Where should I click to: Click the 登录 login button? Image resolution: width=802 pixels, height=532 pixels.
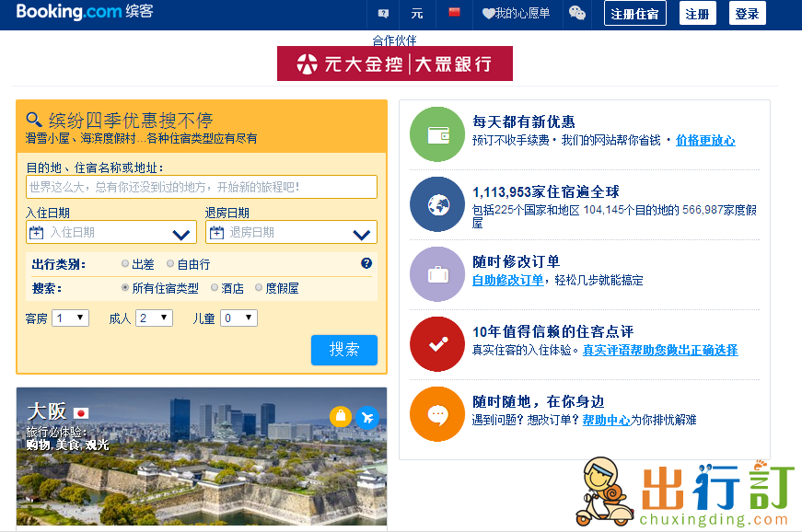pyautogui.click(x=748, y=13)
